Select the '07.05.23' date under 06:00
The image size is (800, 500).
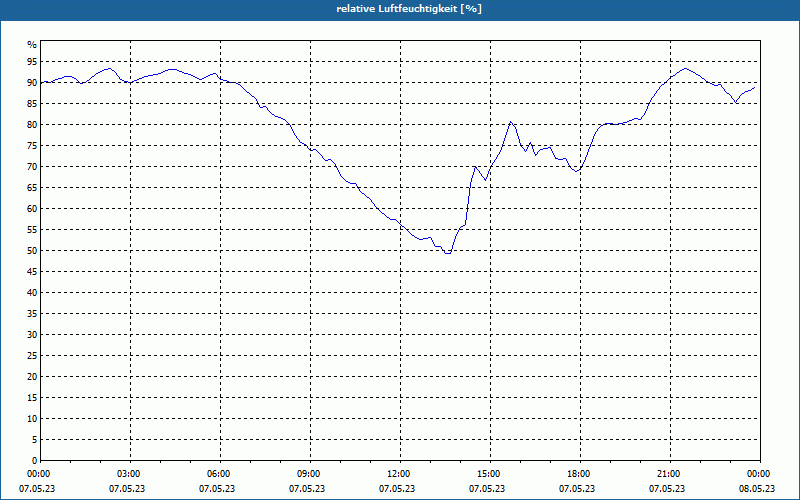tap(217, 489)
